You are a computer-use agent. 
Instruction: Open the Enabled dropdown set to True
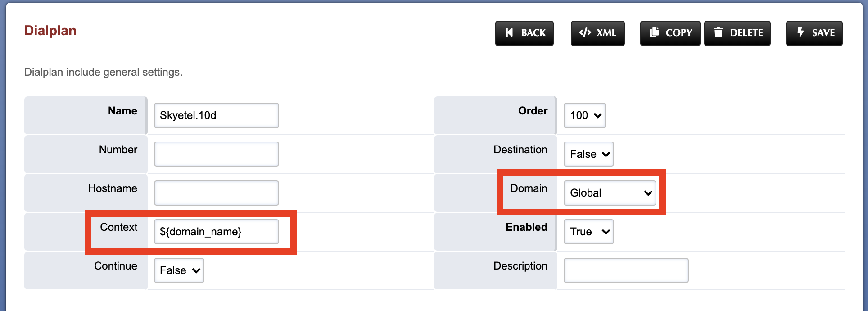pos(588,232)
